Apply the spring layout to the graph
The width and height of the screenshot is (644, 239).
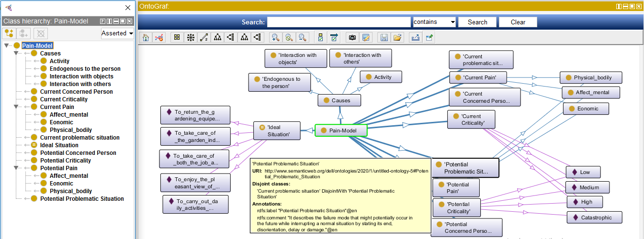pyautogui.click(x=204, y=37)
